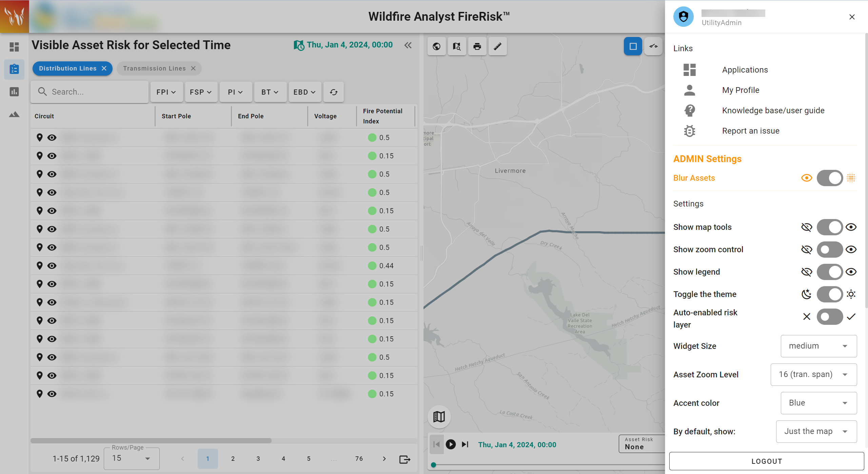The image size is (868, 474).
Task: Open the Widget Size dropdown
Action: point(818,346)
